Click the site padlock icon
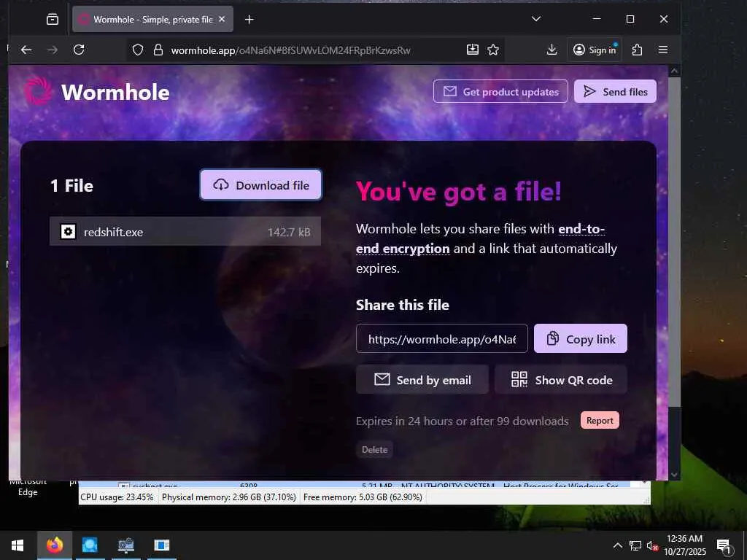This screenshot has height=560, width=747. tap(158, 50)
